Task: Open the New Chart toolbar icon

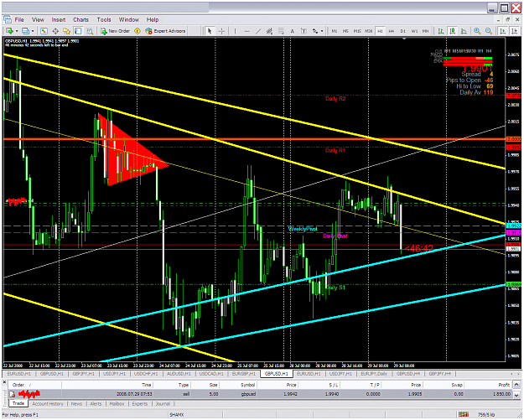Action: [9, 31]
